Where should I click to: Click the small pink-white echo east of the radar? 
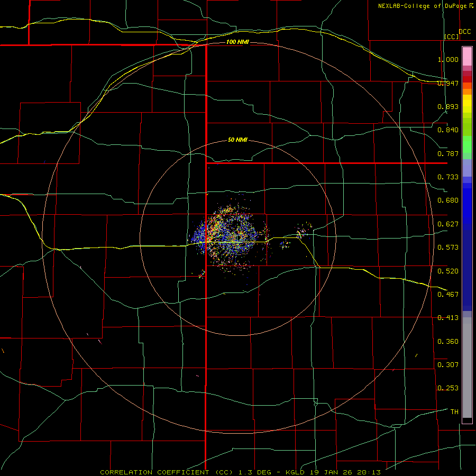pos(303,231)
